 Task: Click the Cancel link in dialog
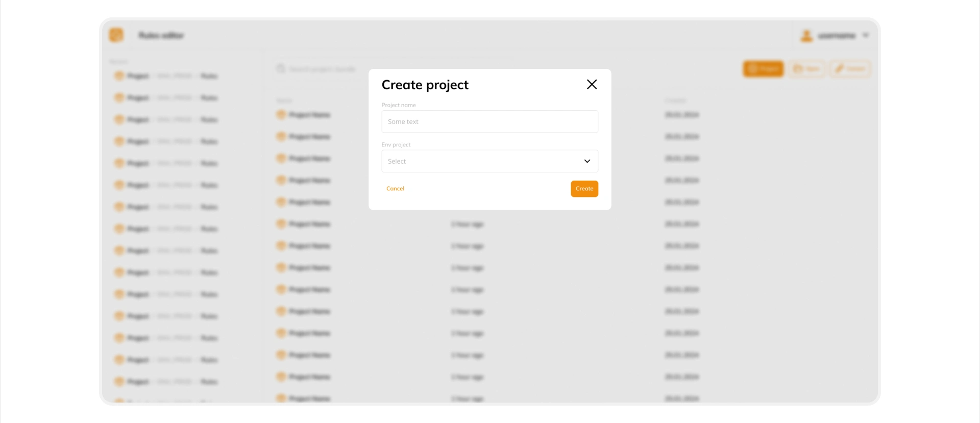(395, 189)
